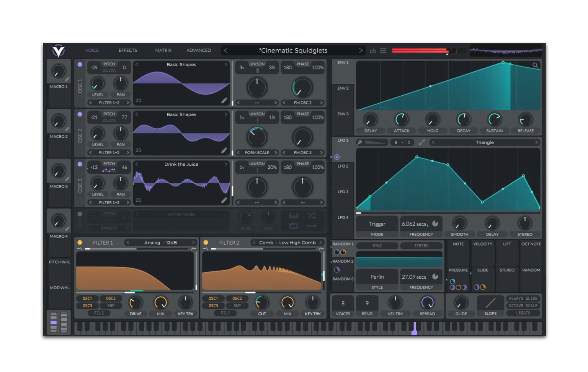Click the OSC 3 wavetable edit pencil

[x=224, y=200]
